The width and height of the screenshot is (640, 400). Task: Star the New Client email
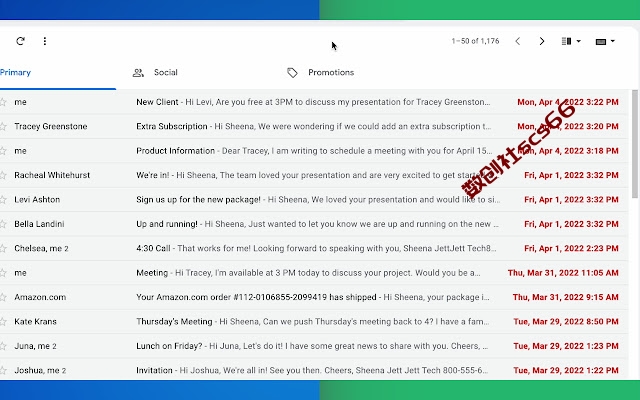pyautogui.click(x=2, y=102)
